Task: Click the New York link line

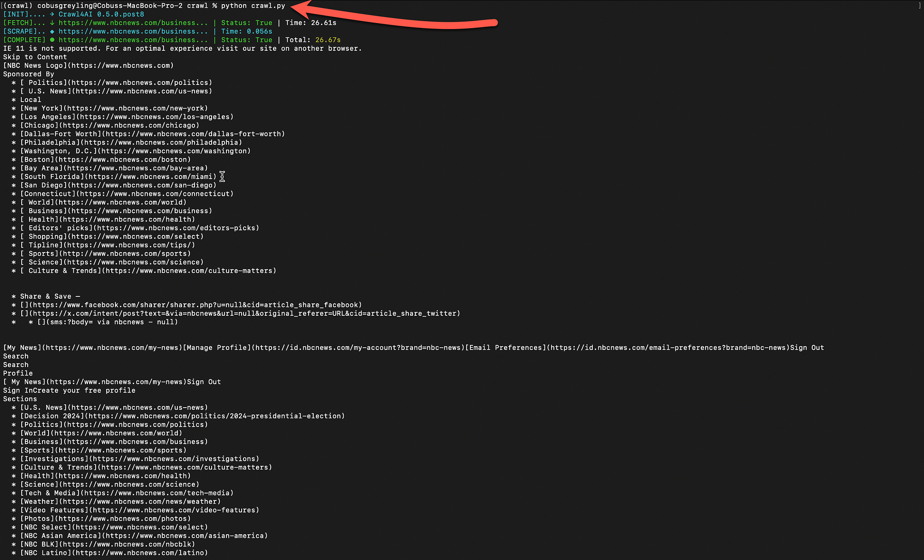Action: click(114, 108)
